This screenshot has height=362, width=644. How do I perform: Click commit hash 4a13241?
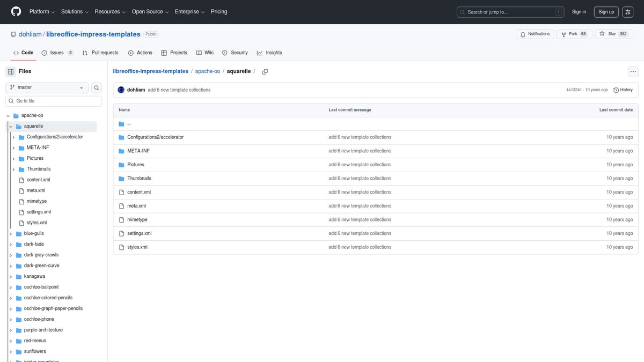point(574,90)
